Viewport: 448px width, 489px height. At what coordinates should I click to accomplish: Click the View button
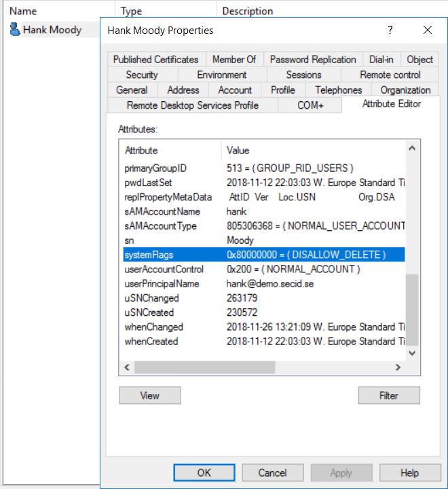click(x=149, y=395)
